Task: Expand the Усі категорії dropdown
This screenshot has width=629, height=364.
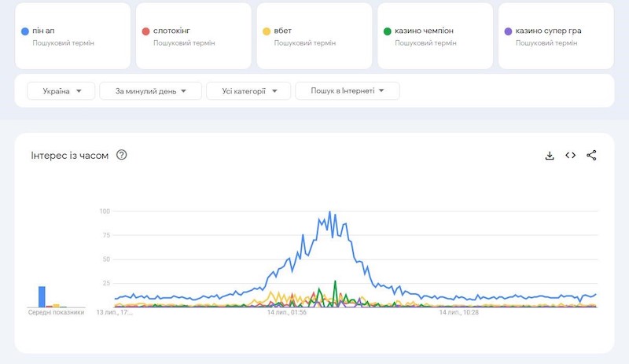Action: pos(248,91)
